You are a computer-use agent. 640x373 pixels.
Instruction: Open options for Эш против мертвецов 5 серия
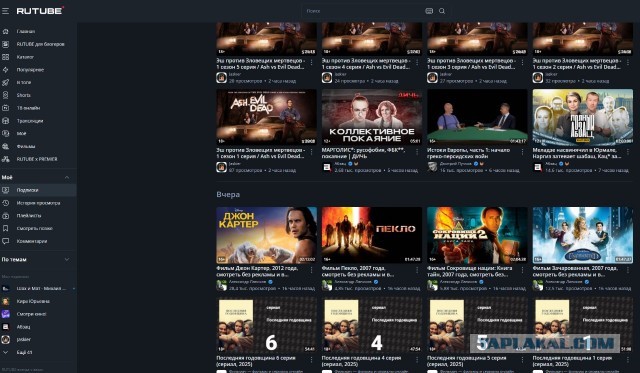pos(311,63)
